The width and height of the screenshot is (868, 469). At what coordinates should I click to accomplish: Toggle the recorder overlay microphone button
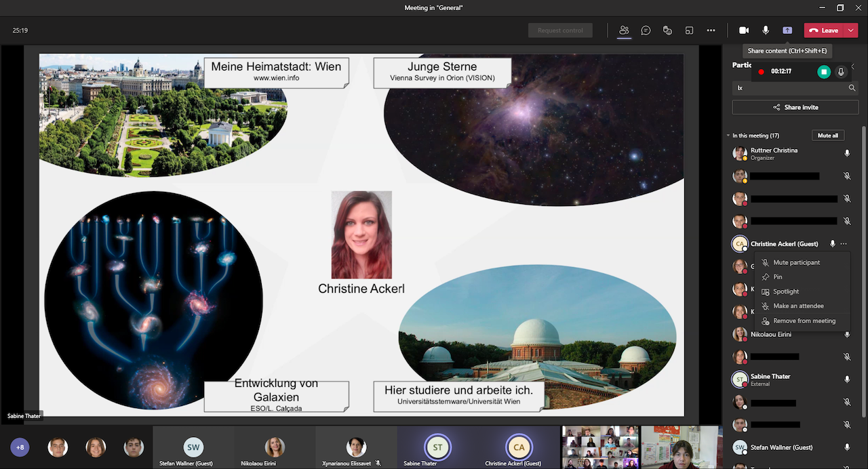841,71
